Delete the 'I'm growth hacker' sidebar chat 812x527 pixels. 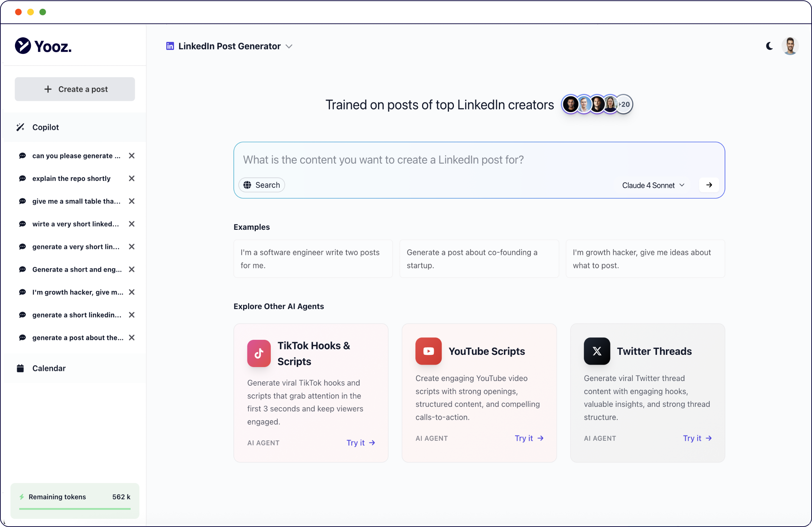[x=132, y=292]
